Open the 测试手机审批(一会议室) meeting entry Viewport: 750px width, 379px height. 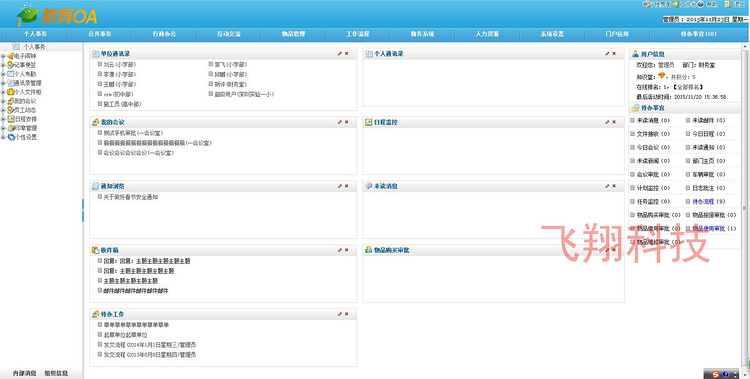tap(133, 133)
